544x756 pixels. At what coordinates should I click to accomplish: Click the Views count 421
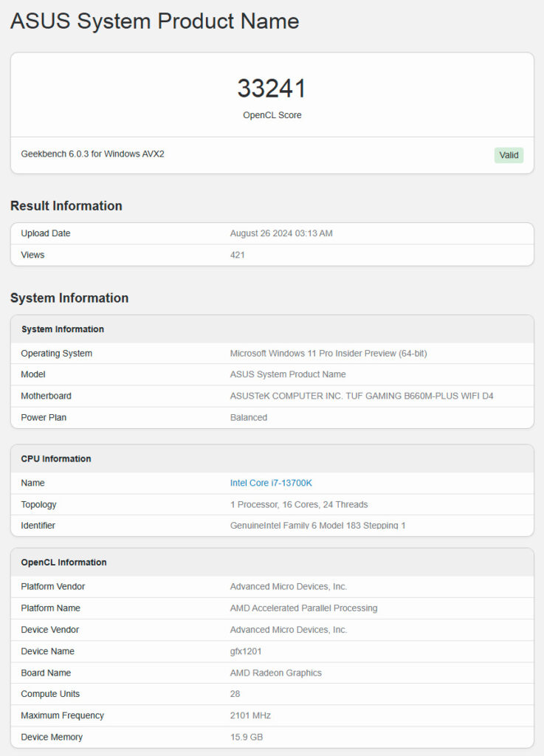point(238,255)
